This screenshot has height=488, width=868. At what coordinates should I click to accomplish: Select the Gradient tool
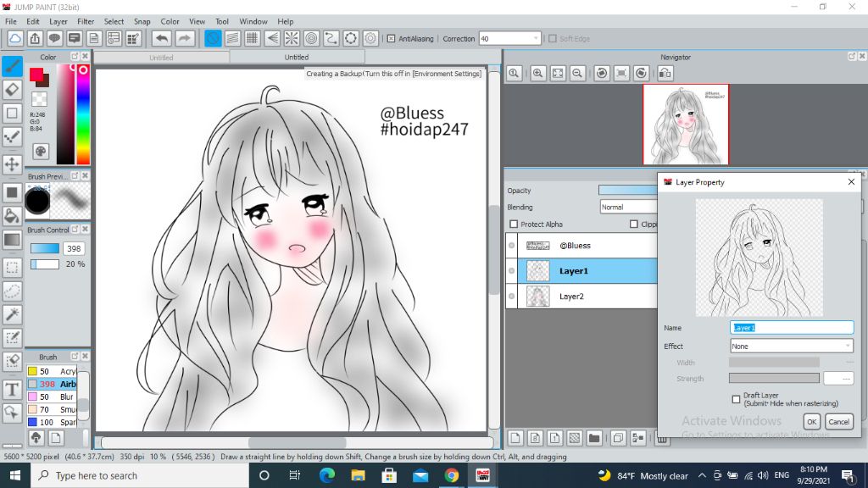[12, 240]
